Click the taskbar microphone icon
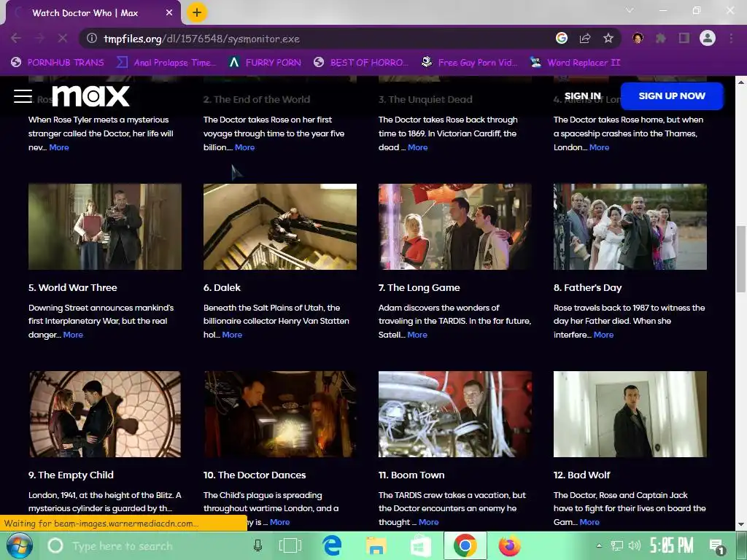 [258, 545]
